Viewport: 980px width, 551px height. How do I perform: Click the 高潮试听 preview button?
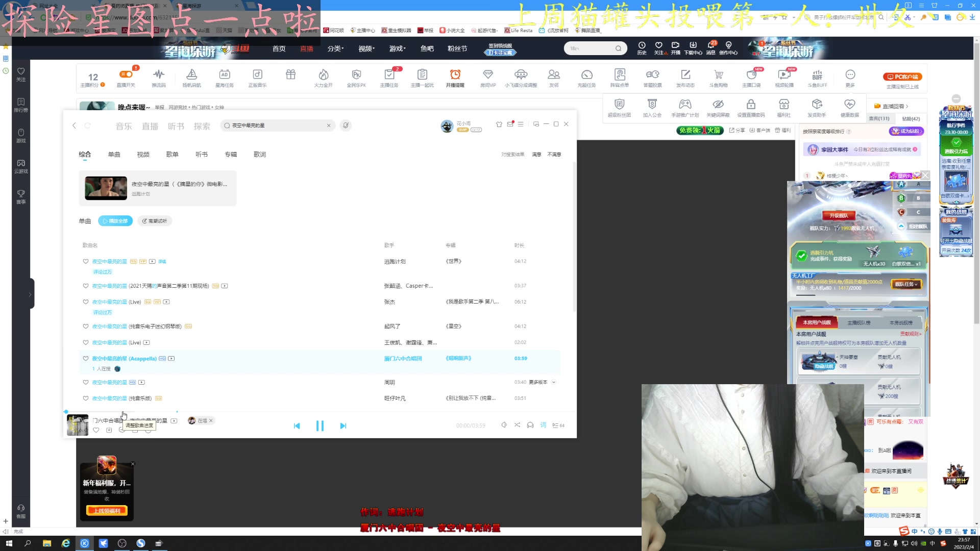click(x=155, y=221)
